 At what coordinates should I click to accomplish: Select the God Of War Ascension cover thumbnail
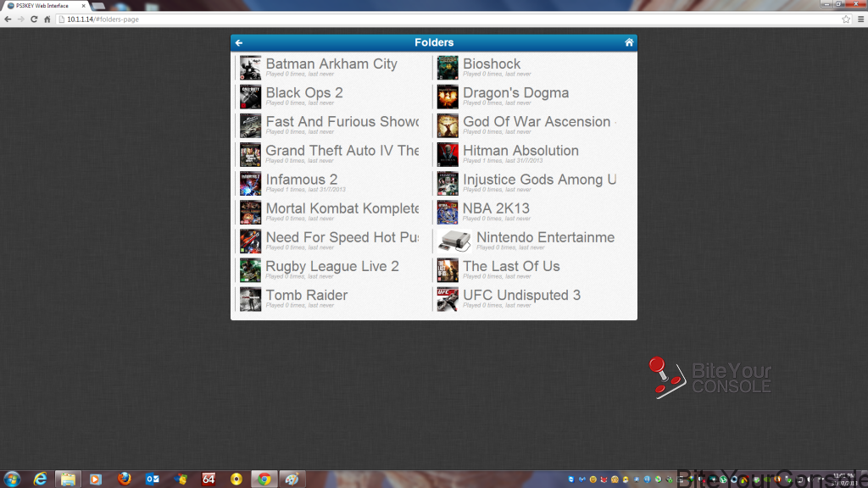(x=448, y=125)
